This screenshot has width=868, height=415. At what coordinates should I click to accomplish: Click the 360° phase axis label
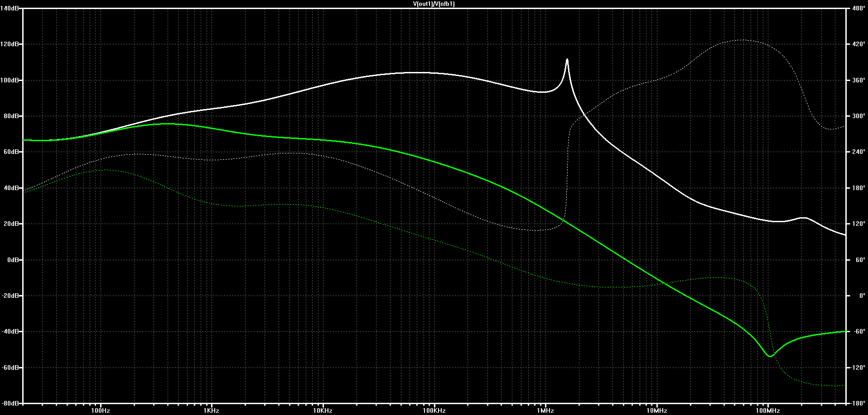coord(858,80)
